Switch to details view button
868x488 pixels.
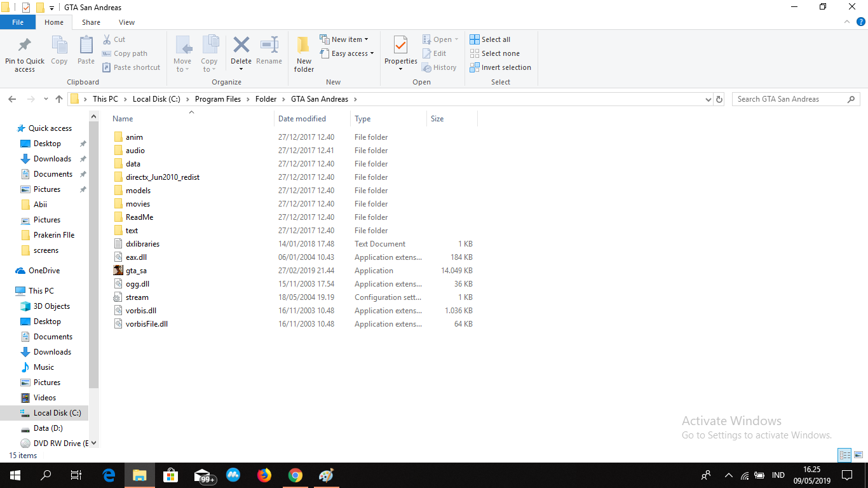tap(844, 455)
